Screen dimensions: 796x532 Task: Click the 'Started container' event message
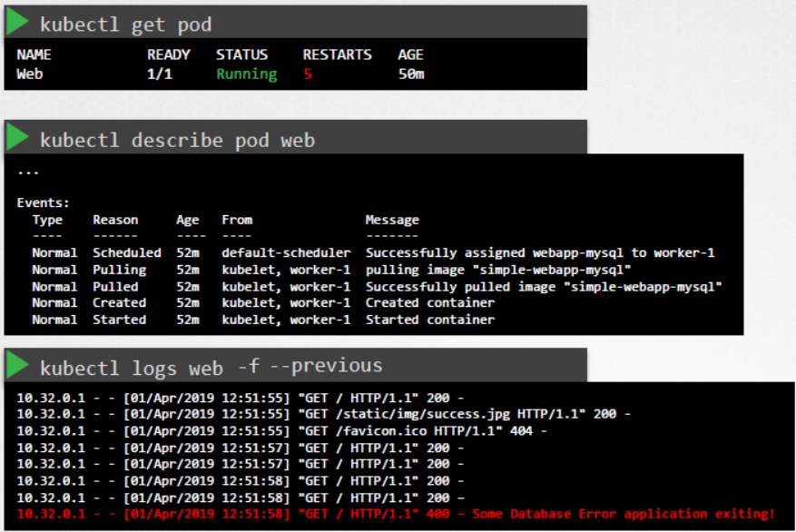429,320
